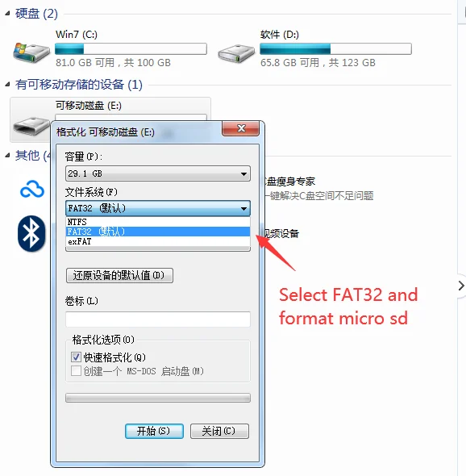The image size is (466, 476).
Task: Close the format dialog with X
Action: coord(241,128)
